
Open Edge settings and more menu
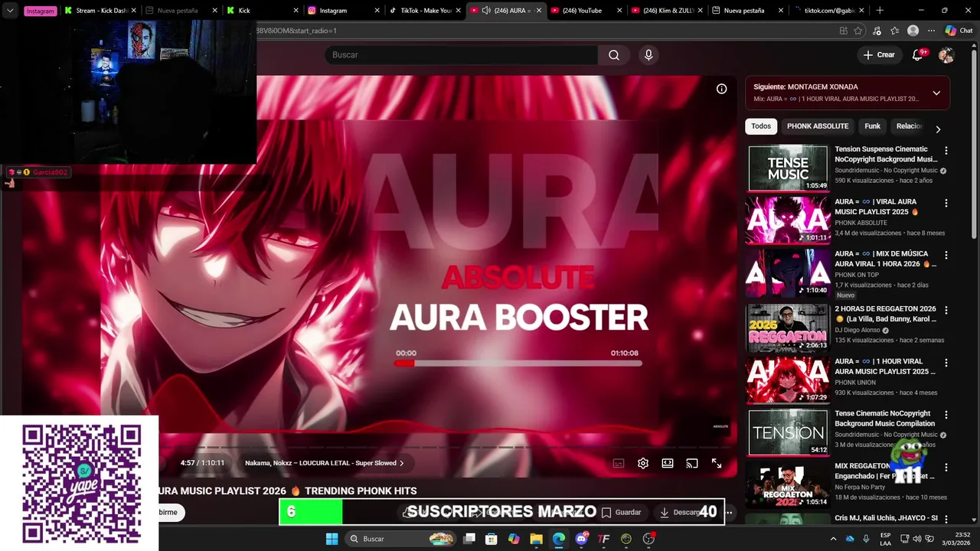tap(931, 31)
